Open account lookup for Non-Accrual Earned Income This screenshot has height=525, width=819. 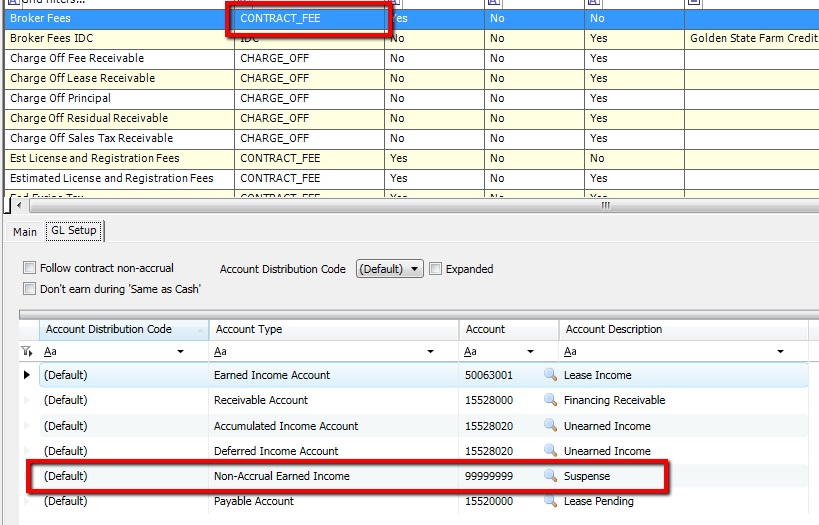tap(550, 475)
